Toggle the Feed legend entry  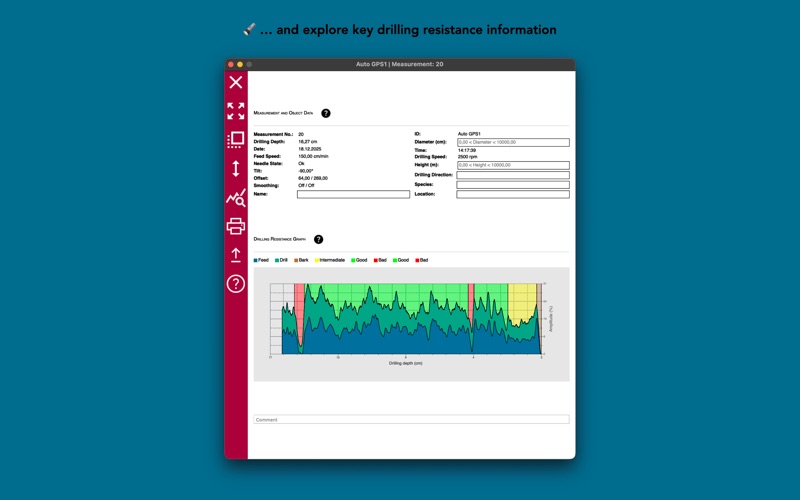tap(261, 260)
